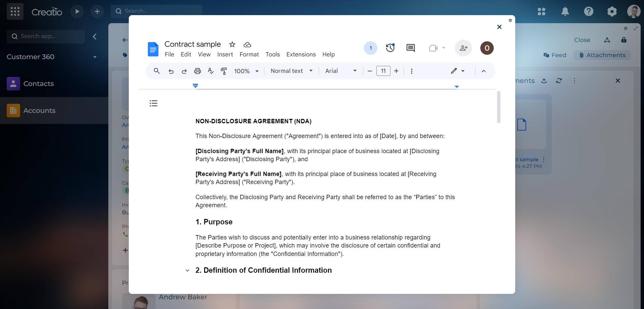This screenshot has height=309, width=644.
Task: Hide the menus with the chevron-up
Action: [484, 71]
